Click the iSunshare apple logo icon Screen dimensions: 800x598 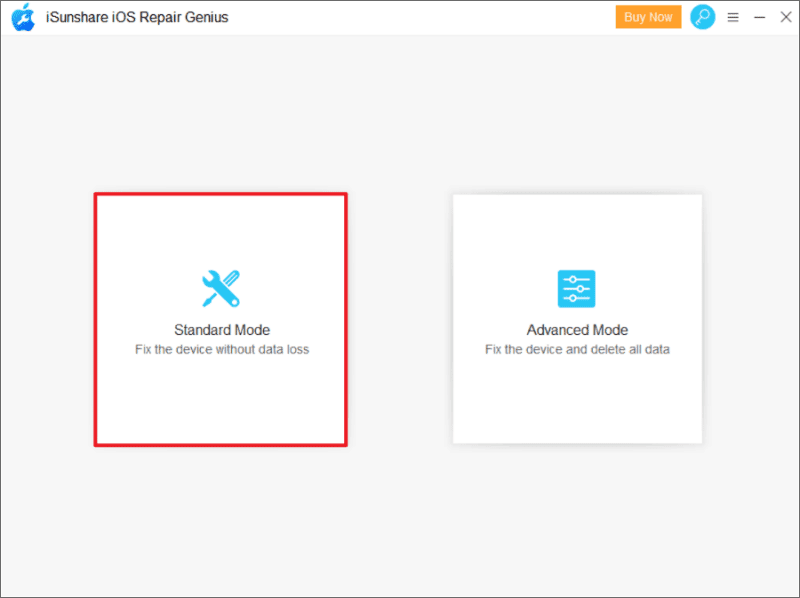point(22,17)
